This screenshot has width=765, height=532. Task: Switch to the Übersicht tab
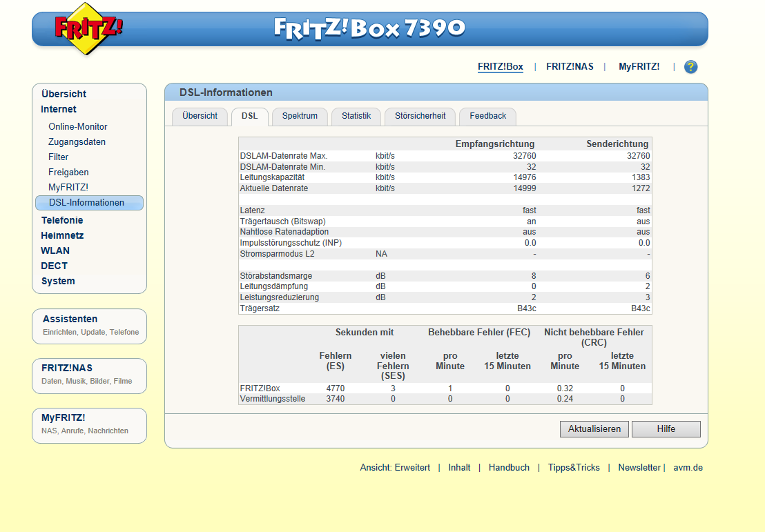point(200,116)
